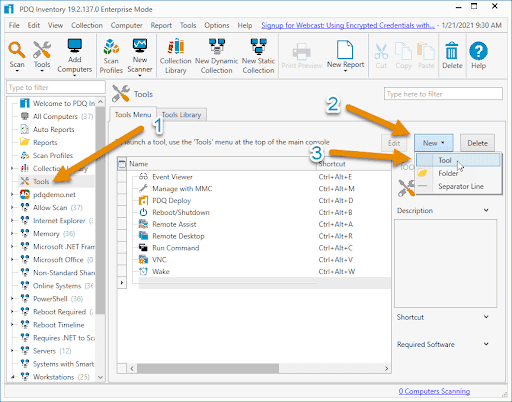Expand the Required Software section chevron
This screenshot has width=512, height=402.
coord(486,344)
